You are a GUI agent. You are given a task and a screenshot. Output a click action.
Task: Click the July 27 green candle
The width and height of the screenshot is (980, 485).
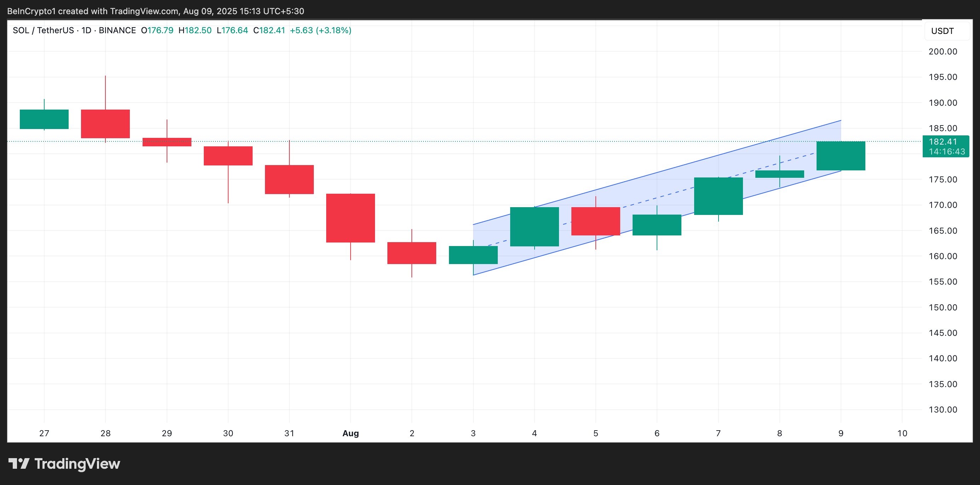click(x=44, y=119)
